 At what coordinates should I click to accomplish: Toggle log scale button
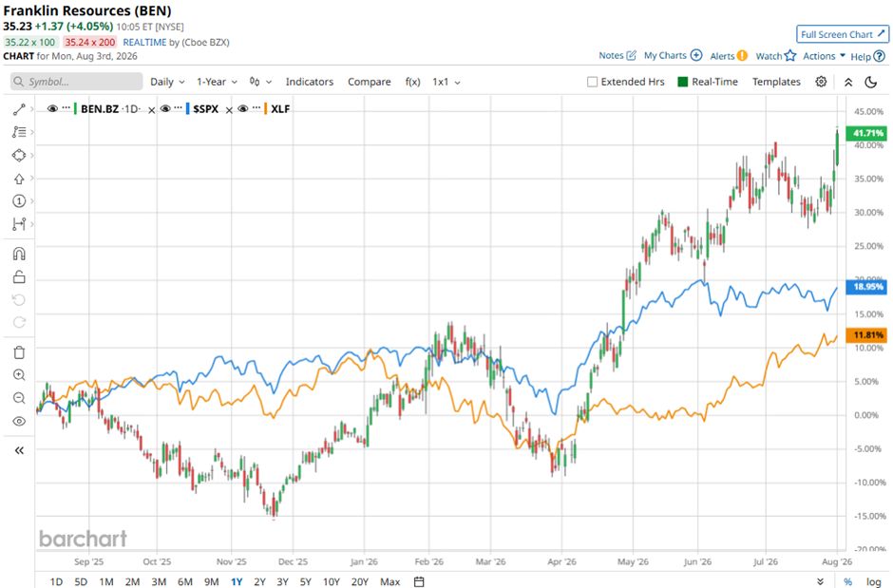click(874, 581)
